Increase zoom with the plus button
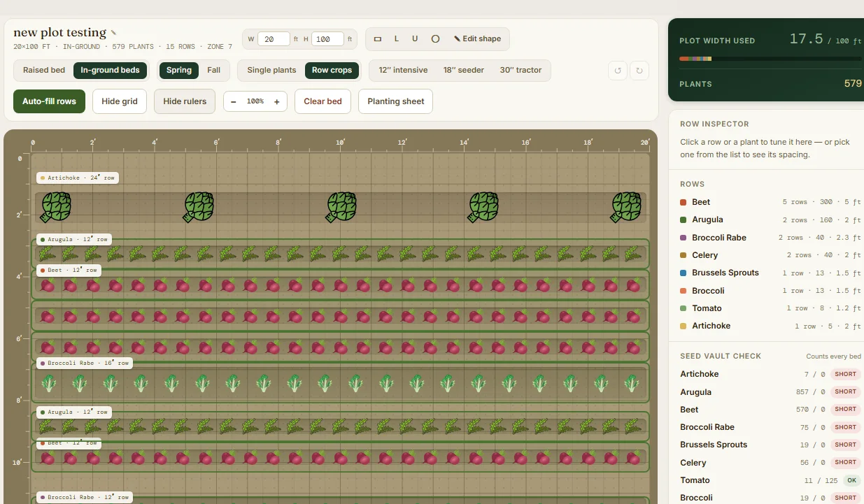The width and height of the screenshot is (864, 504). pyautogui.click(x=276, y=101)
